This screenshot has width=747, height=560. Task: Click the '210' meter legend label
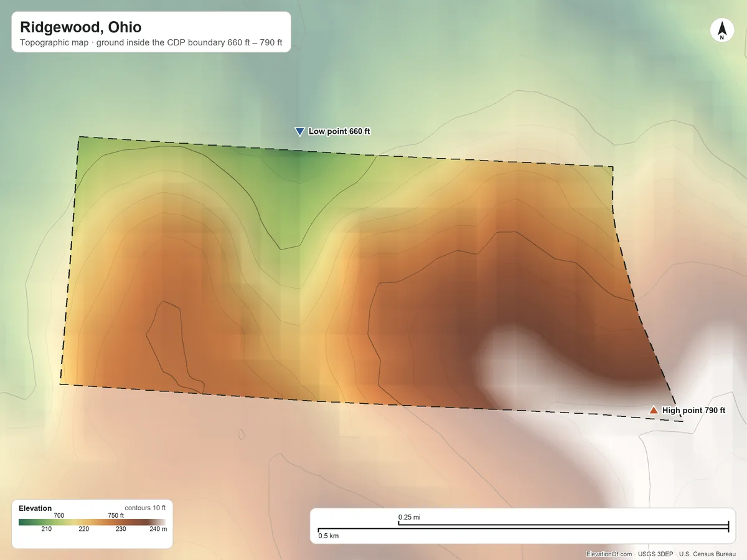(47, 529)
